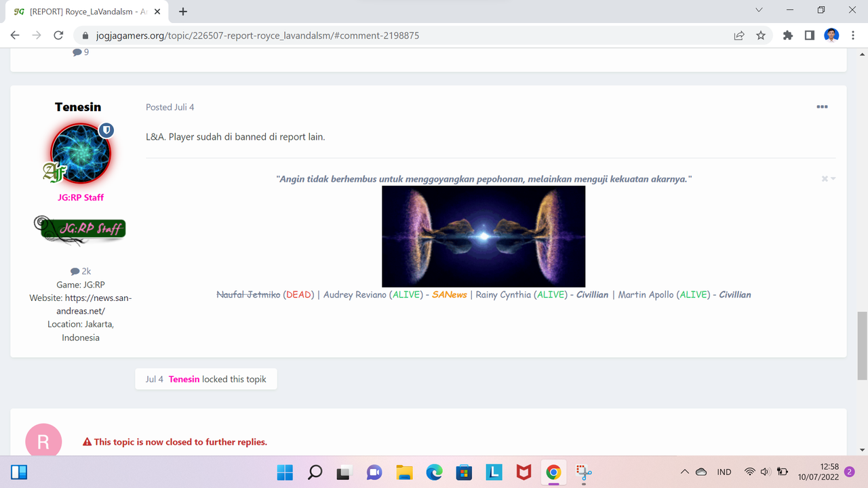Click the galaxy signature image

click(x=484, y=237)
